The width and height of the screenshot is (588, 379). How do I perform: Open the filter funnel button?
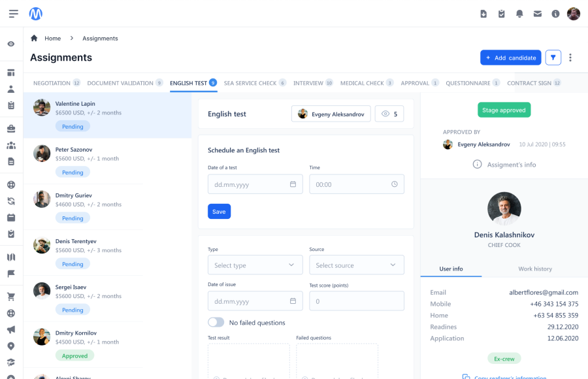(553, 58)
